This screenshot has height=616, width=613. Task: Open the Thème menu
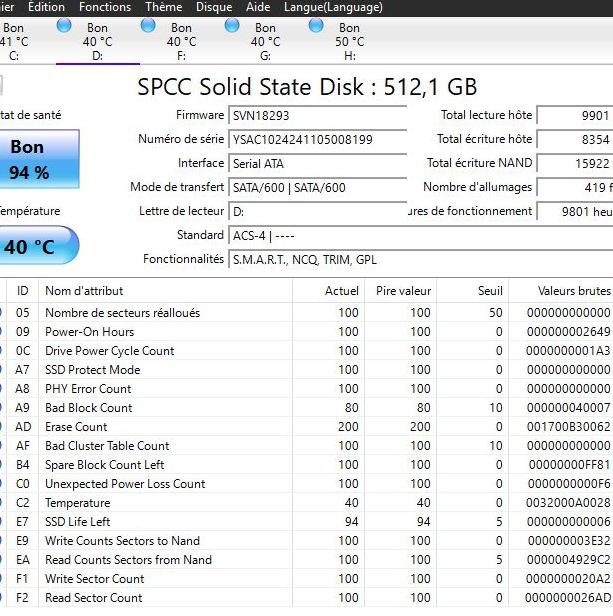(x=163, y=7)
